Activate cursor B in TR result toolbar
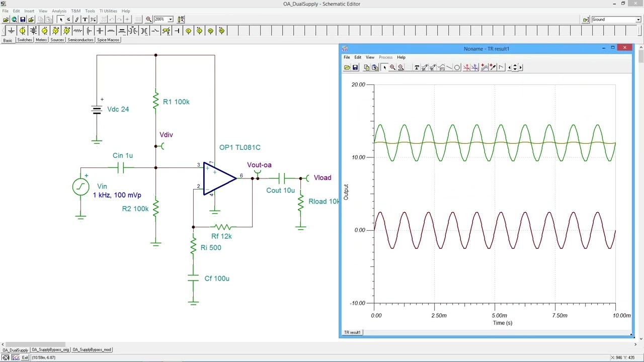This screenshot has width=644, height=362. coord(475,67)
